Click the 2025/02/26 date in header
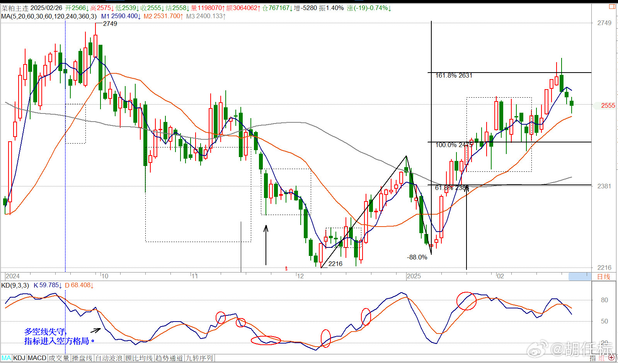Screen dimensions: 618x364 (x=46, y=8)
